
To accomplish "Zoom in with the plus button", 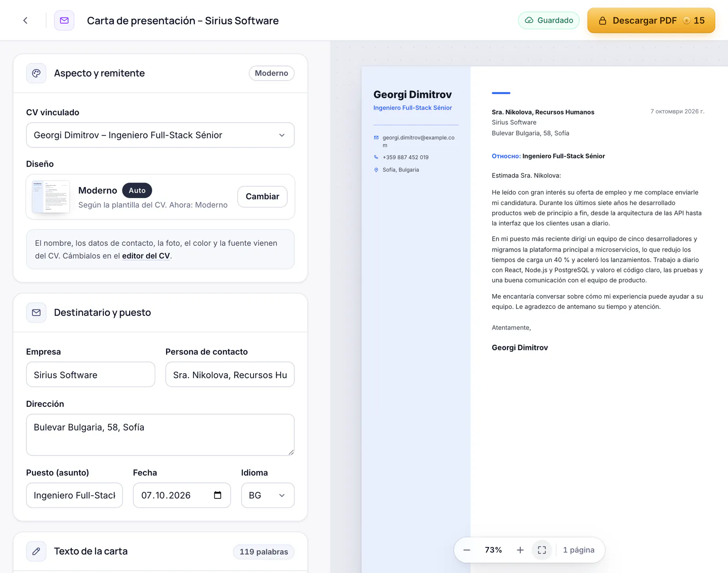I will coord(520,550).
